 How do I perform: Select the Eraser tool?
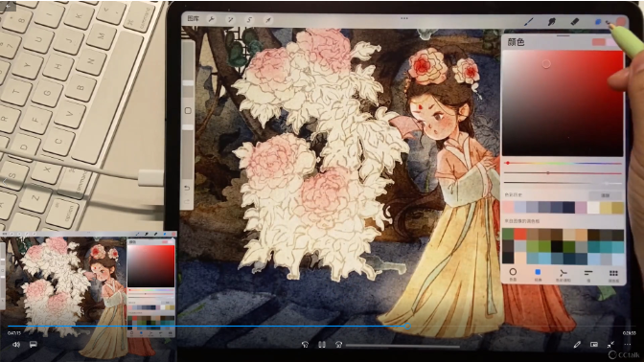pyautogui.click(x=575, y=21)
